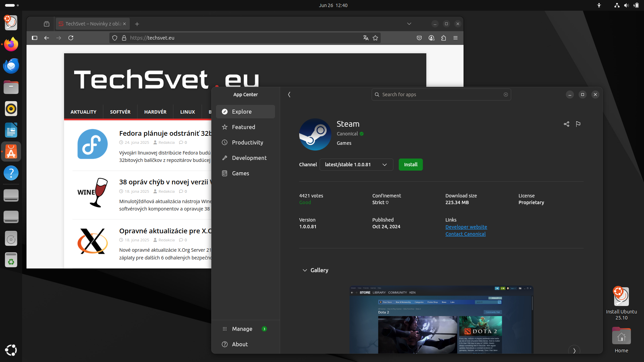Viewport: 644px width, 362px height.
Task: Open the clock calendar Jun 26 12:40
Action: [333, 5]
